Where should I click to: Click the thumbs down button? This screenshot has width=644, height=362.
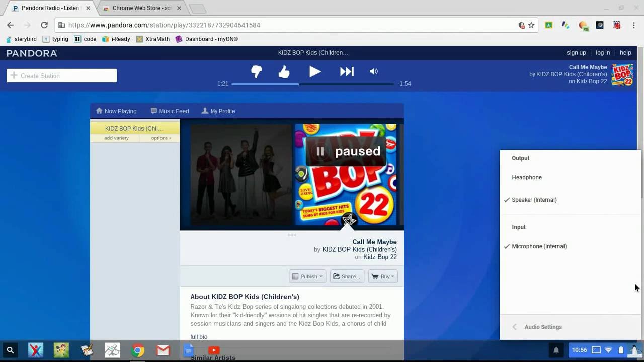[257, 72]
